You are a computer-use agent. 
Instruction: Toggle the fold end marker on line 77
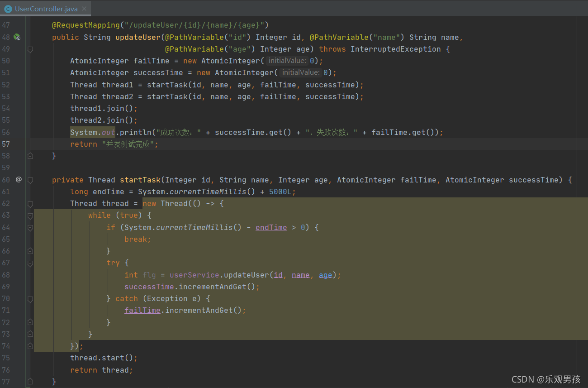point(30,382)
